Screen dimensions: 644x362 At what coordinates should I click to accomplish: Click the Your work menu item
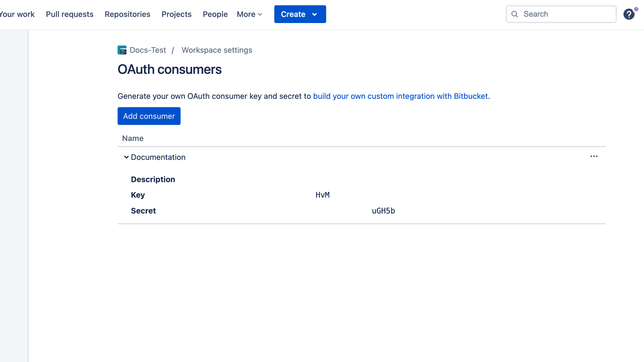pos(17,14)
